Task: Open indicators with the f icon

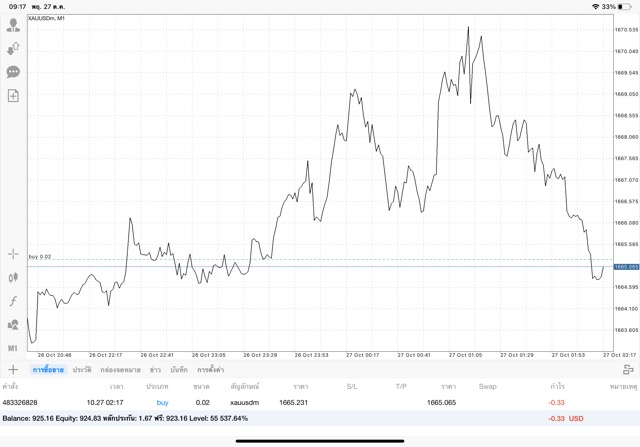Action: click(x=13, y=301)
